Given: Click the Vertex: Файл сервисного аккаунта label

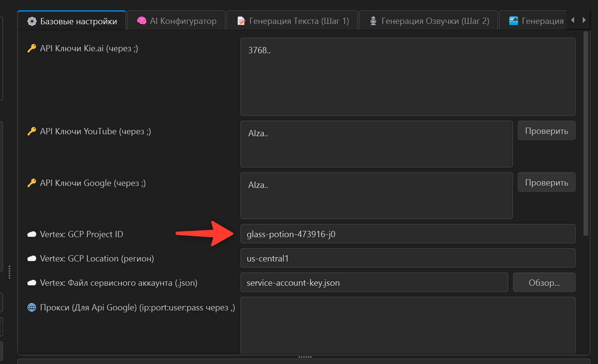Looking at the screenshot, I should pyautogui.click(x=119, y=283).
